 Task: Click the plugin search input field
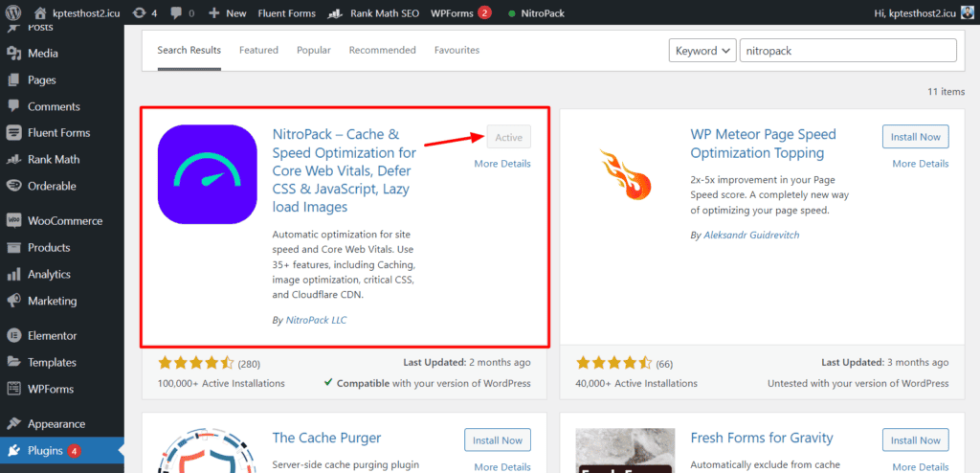848,51
